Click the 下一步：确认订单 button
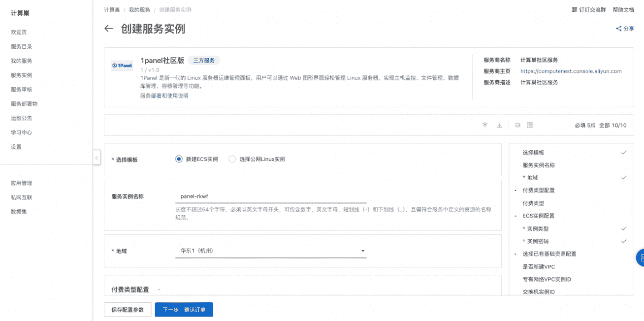 tap(184, 309)
